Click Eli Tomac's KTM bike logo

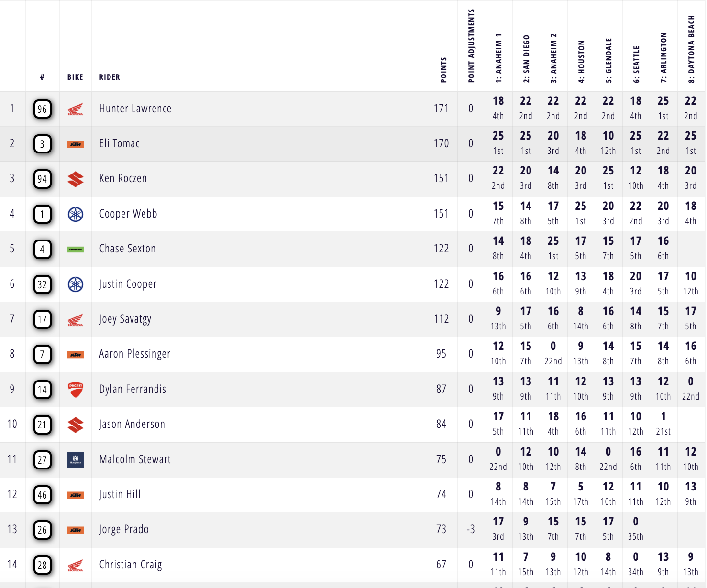76,144
